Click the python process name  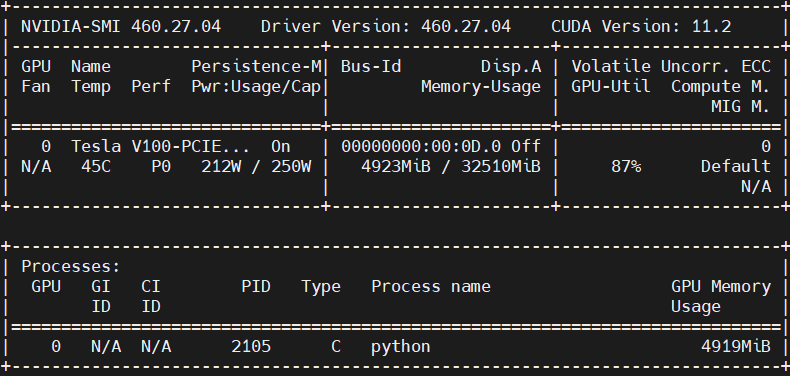pos(401,347)
